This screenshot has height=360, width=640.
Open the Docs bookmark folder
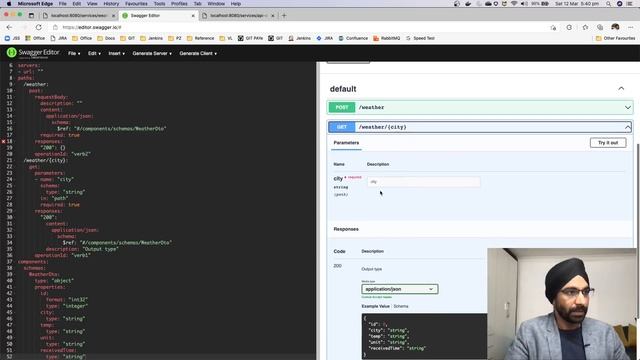point(106,38)
